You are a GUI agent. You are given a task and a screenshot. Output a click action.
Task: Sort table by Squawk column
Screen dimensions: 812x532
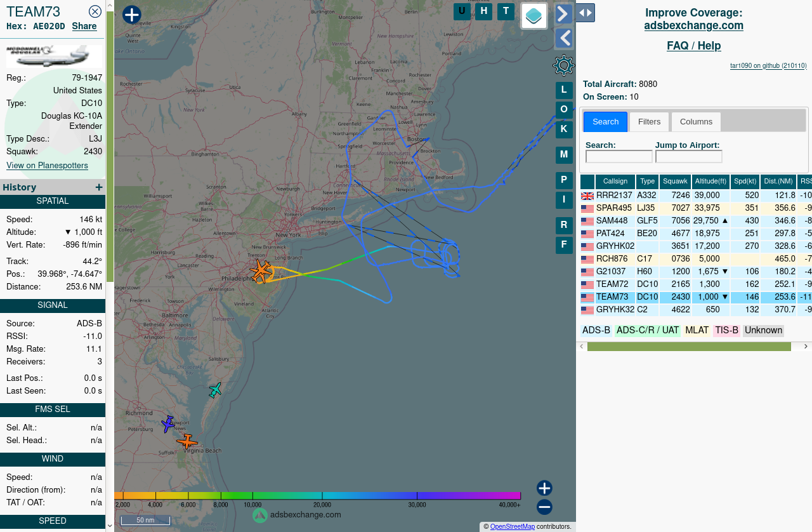[x=675, y=182]
